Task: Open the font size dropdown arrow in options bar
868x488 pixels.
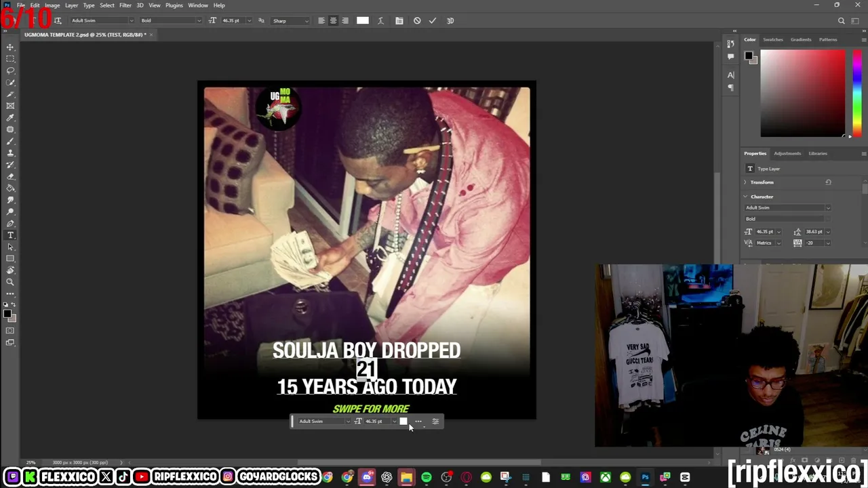Action: click(x=249, y=20)
